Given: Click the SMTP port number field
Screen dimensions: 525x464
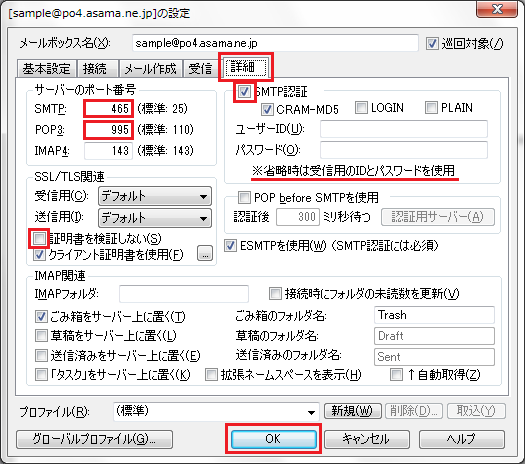Looking at the screenshot, I should coord(108,108).
